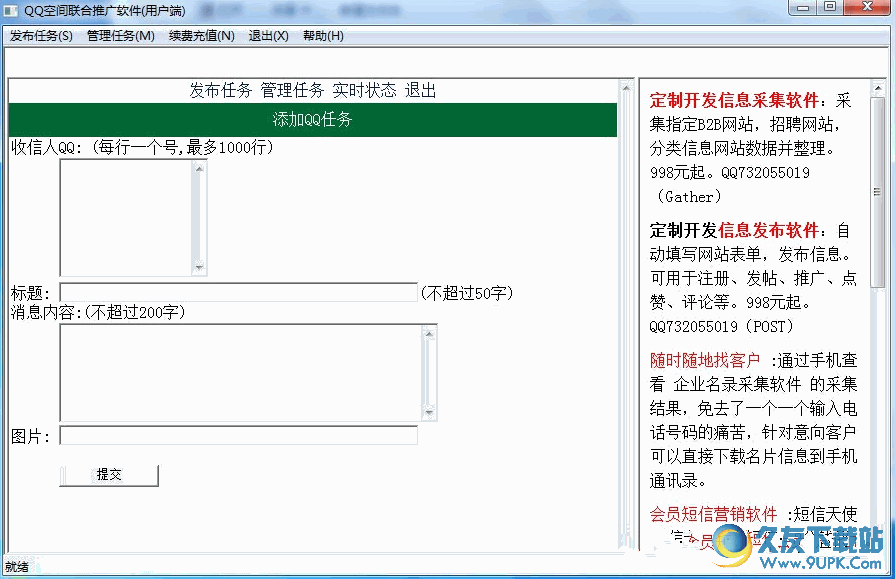Click the 添加QQ任务 green header
Screen dimensions: 895x579
(313, 119)
